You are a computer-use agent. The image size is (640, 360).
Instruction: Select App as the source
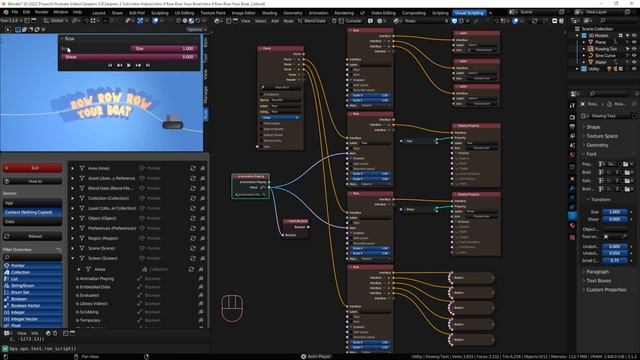point(33,203)
